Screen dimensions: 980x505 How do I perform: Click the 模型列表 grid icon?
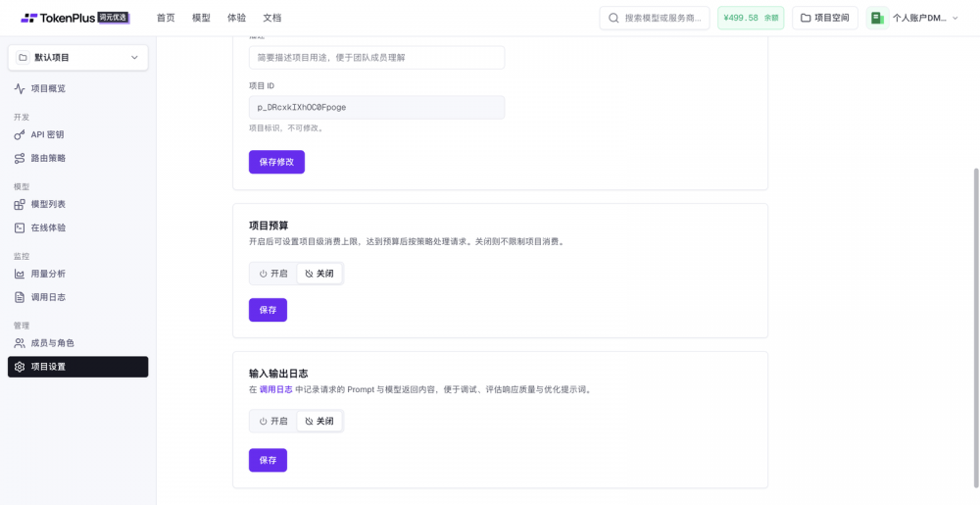(x=20, y=204)
